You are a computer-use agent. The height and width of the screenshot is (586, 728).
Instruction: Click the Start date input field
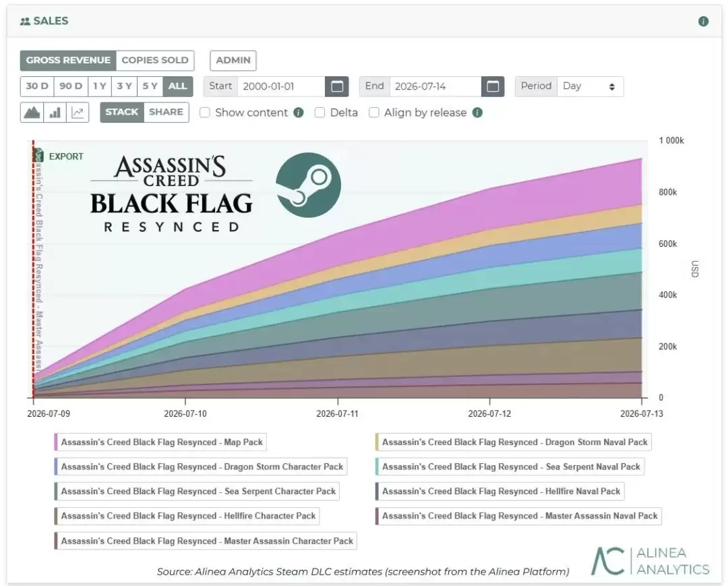pyautogui.click(x=281, y=86)
